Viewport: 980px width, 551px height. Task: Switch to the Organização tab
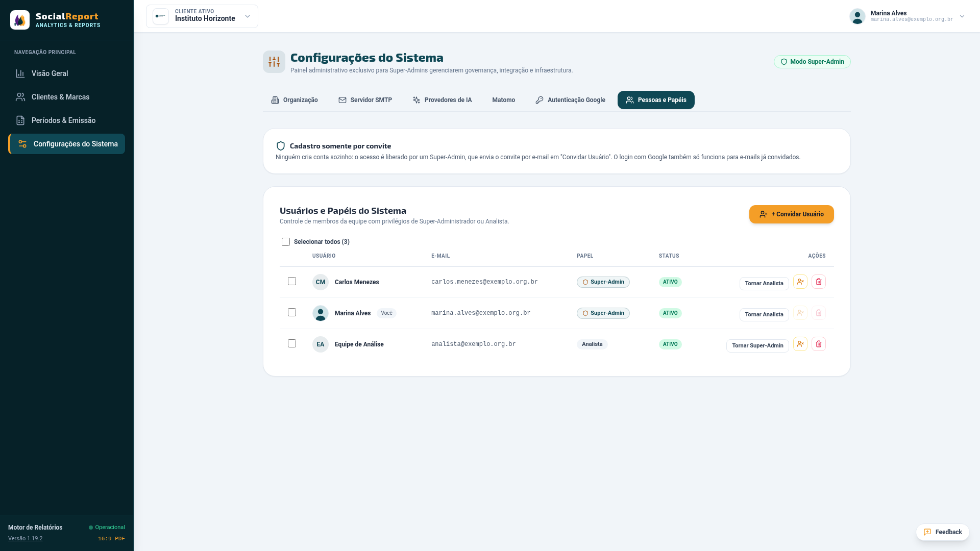(x=295, y=100)
